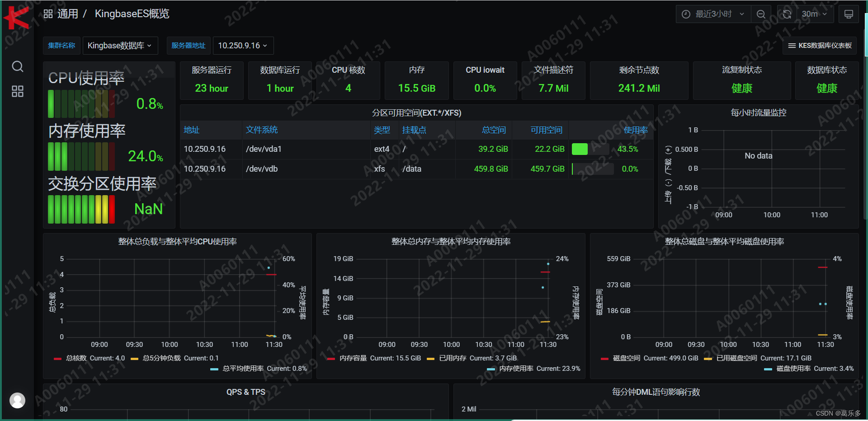Sort table by 地址 column
868x421 pixels.
(x=192, y=130)
